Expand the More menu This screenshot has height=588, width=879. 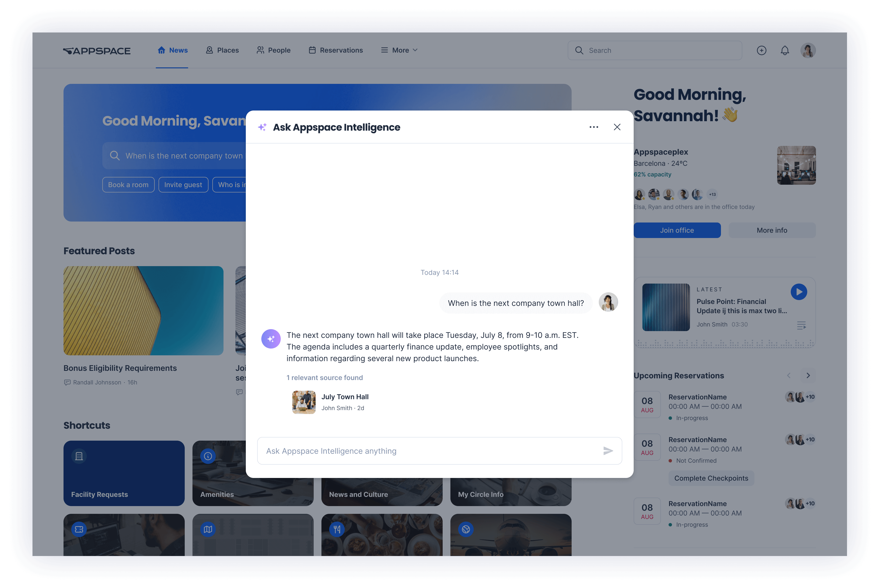(399, 50)
